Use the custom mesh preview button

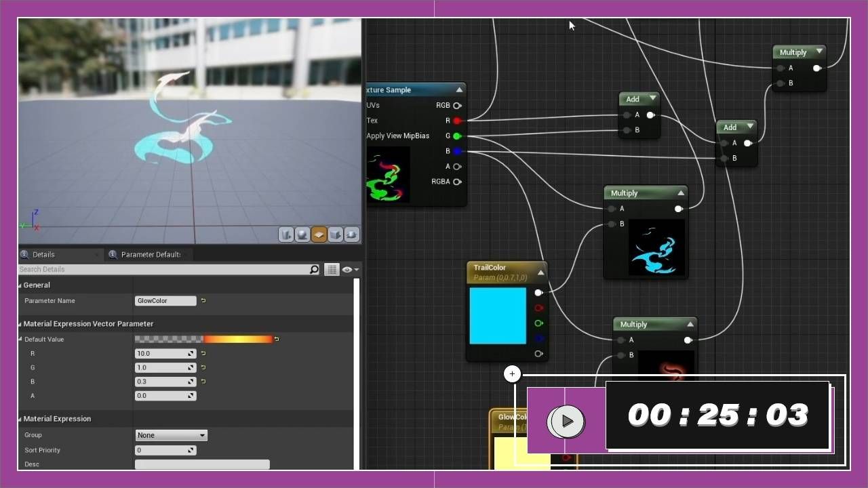coord(351,235)
